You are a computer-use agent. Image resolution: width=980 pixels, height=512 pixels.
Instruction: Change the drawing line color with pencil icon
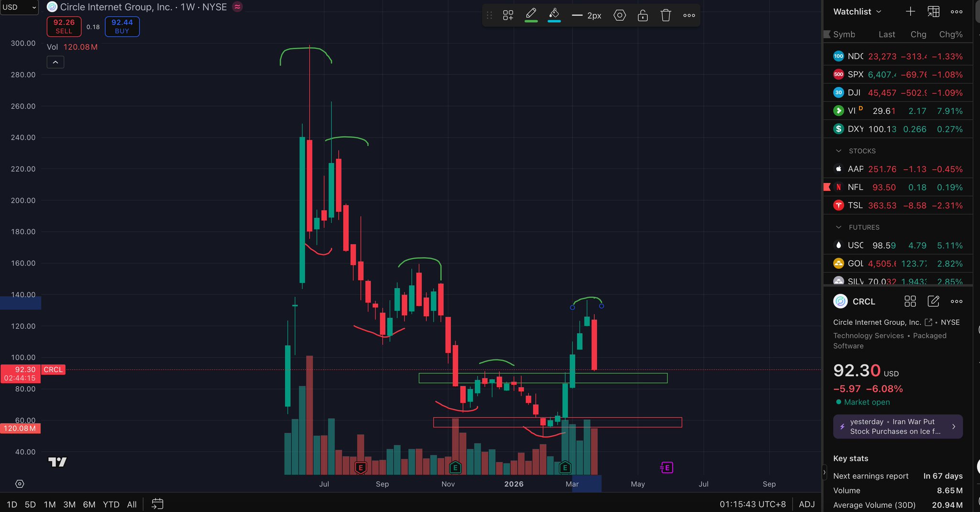[531, 15]
